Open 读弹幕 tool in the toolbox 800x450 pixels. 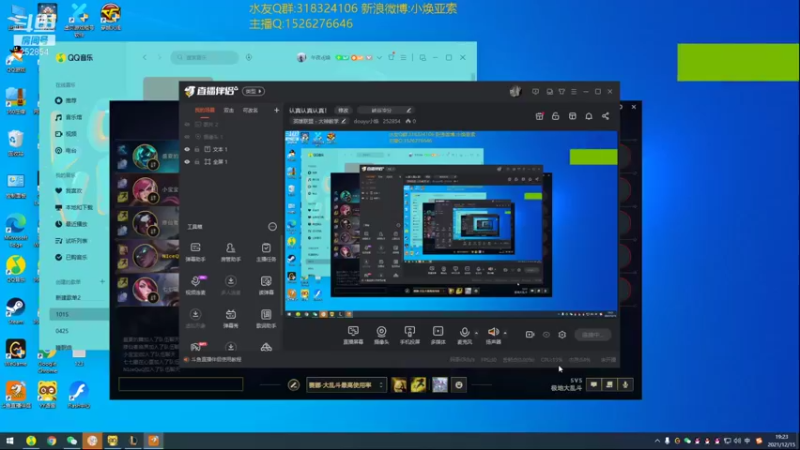click(266, 285)
